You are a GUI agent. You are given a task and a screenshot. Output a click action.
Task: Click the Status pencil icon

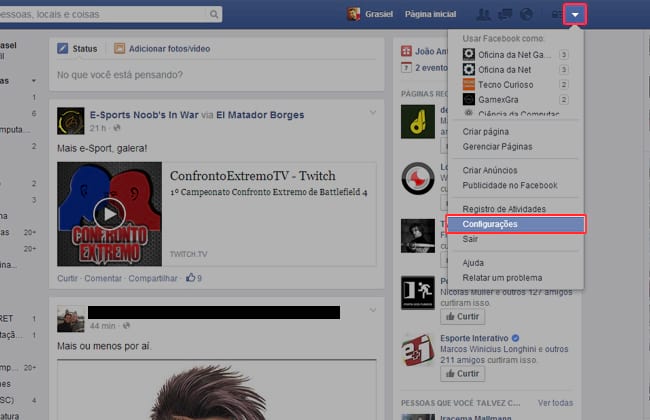pos(63,49)
